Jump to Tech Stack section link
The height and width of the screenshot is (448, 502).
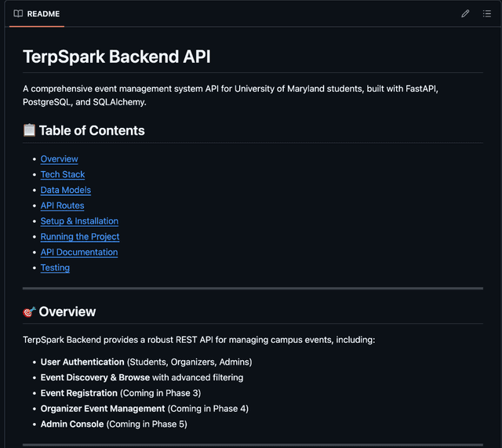[x=63, y=174]
